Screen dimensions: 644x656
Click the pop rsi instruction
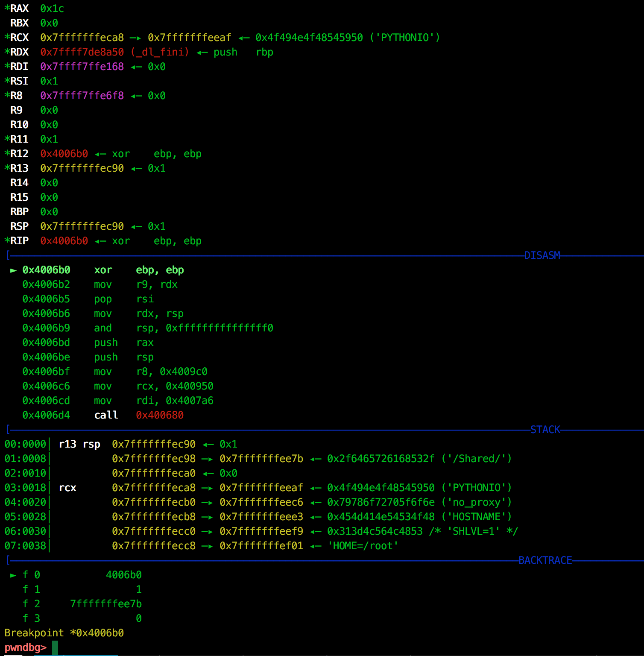coord(124,299)
